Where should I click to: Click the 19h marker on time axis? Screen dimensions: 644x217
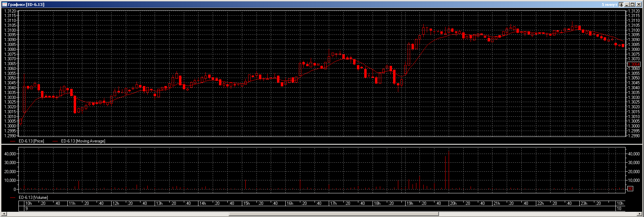410,203
